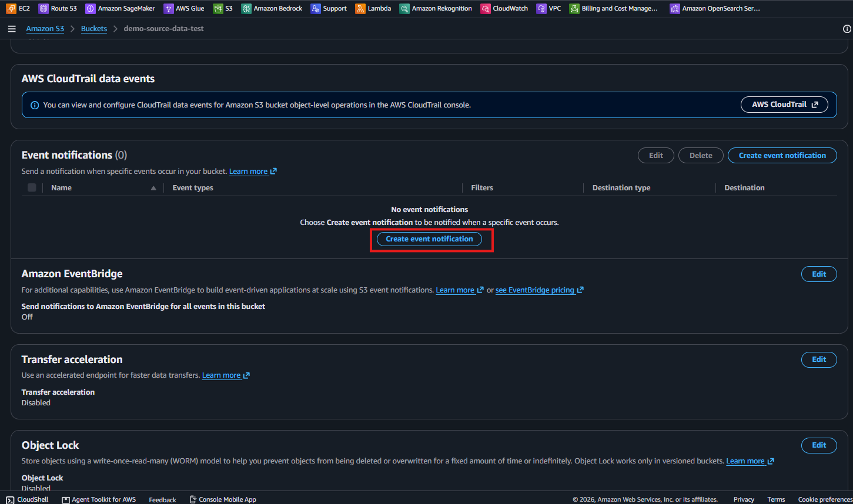Image resolution: width=853 pixels, height=504 pixels.
Task: Edit Amazon EventBridge settings
Action: 819,274
